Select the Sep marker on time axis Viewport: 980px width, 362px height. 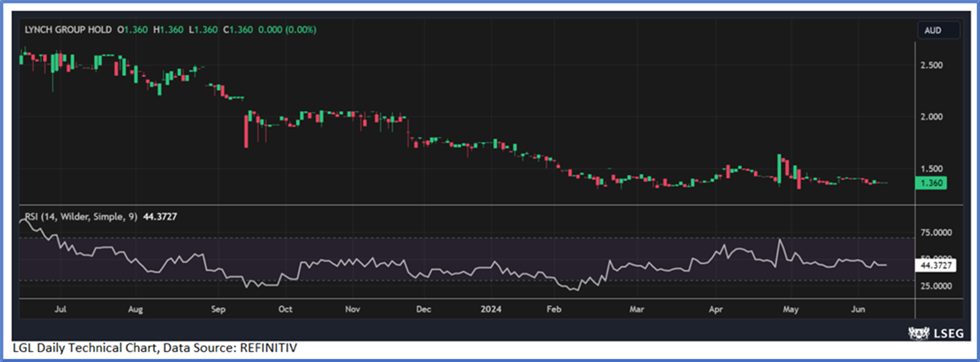pos(217,308)
